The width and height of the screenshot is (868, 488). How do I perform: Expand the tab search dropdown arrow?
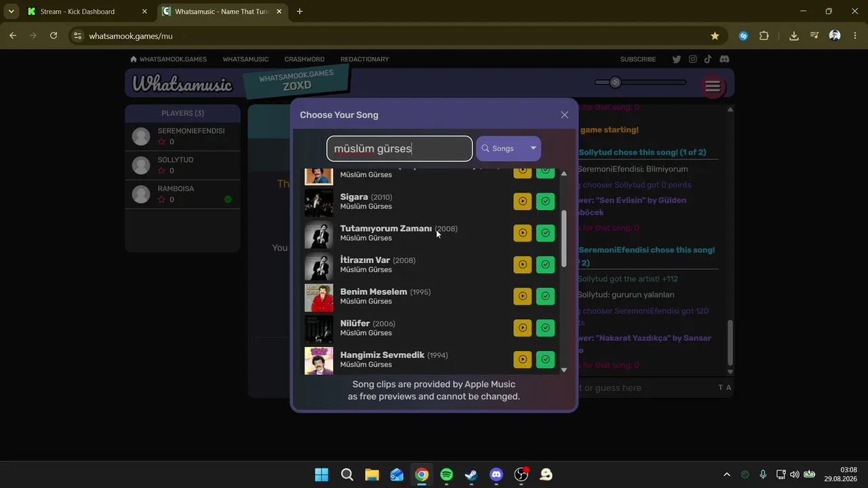[x=11, y=12]
